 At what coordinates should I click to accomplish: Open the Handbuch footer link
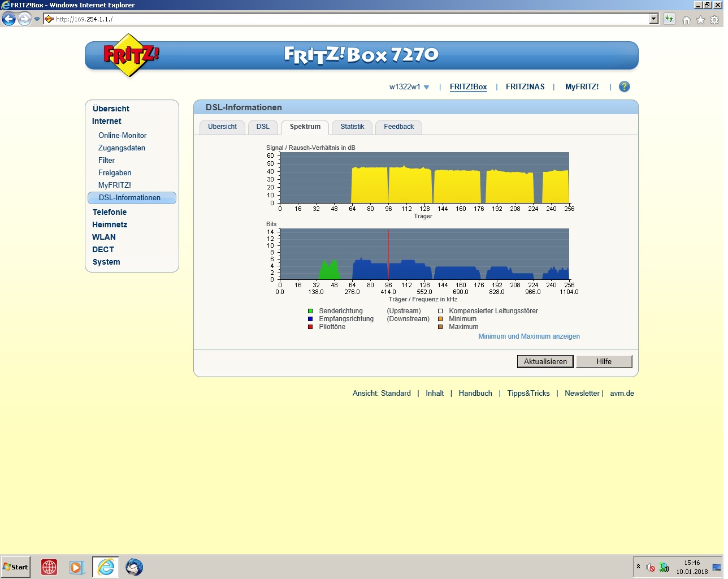pyautogui.click(x=475, y=394)
